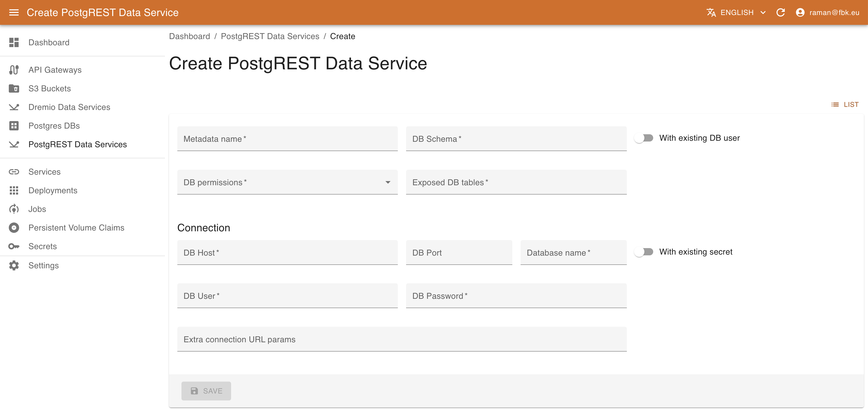Click the Postgres DBs grid icon
This screenshot has height=416, width=868.
click(x=14, y=126)
